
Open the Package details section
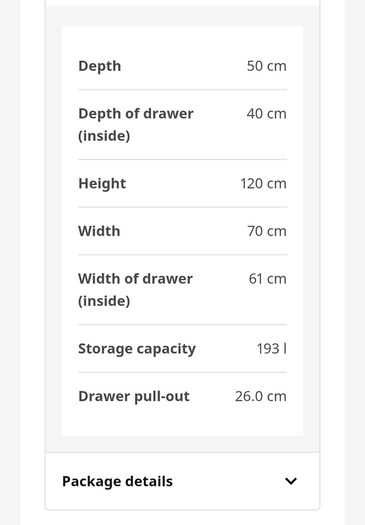pyautogui.click(x=182, y=481)
